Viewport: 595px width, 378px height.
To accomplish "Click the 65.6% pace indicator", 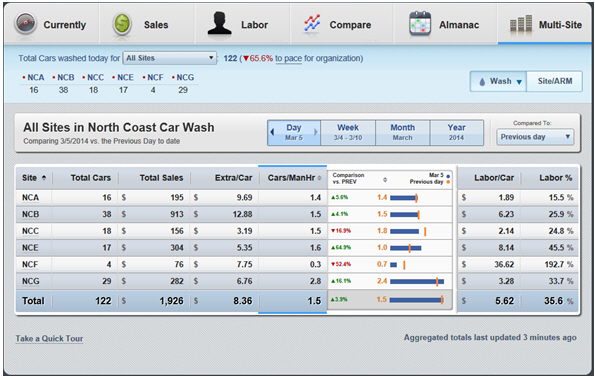I will pos(258,58).
